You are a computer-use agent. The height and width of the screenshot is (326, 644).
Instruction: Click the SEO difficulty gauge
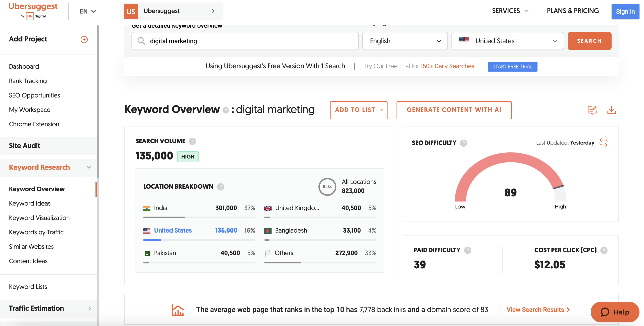(510, 177)
